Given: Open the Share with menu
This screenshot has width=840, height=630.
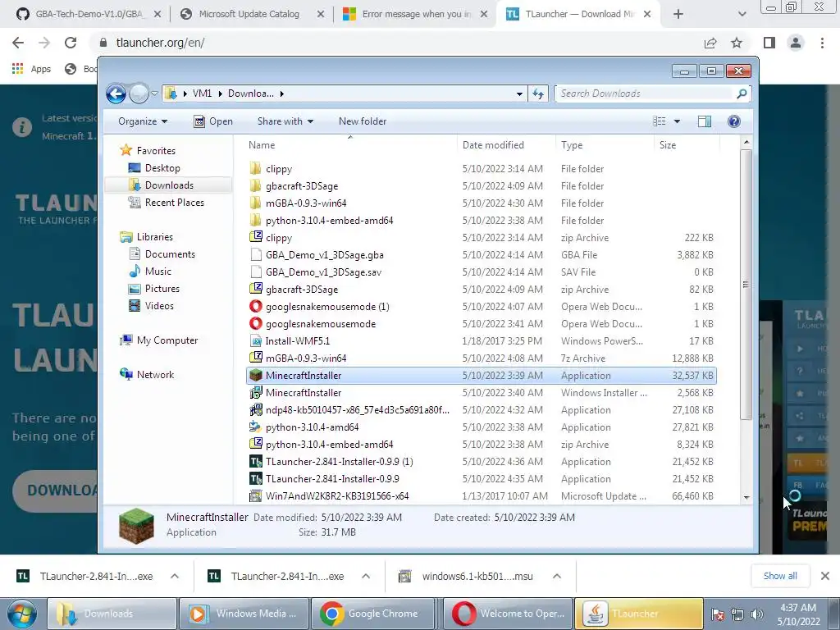Looking at the screenshot, I should (x=285, y=121).
